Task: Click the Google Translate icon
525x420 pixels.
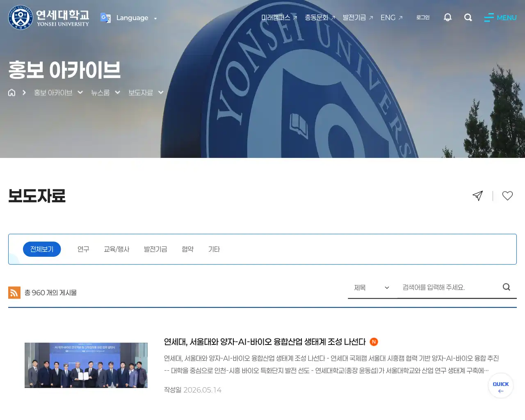Action: pyautogui.click(x=105, y=18)
